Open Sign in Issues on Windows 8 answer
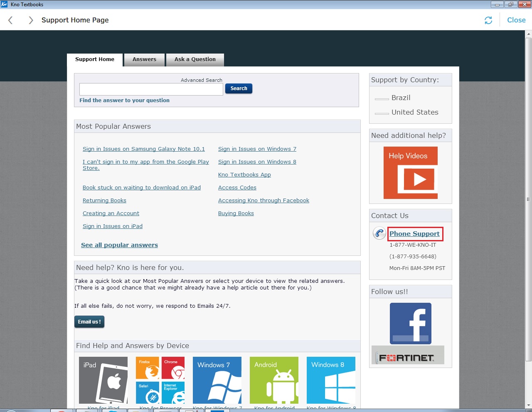The image size is (532, 412). click(257, 162)
